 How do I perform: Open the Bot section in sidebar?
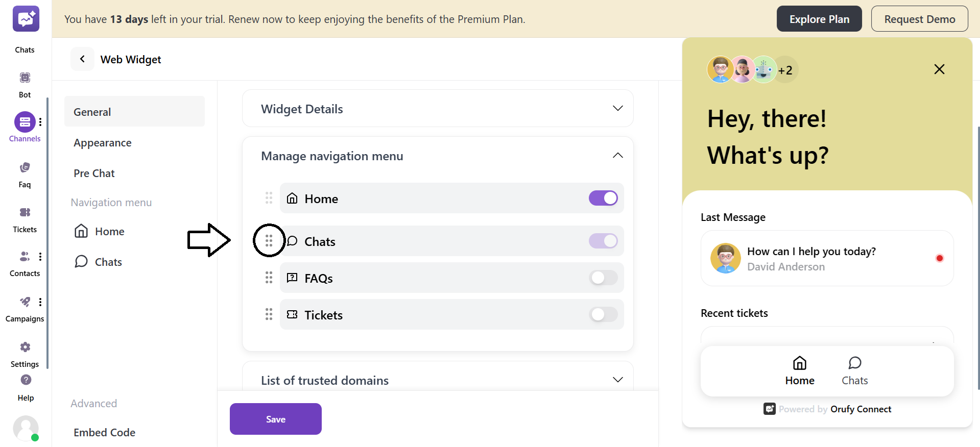point(25,78)
